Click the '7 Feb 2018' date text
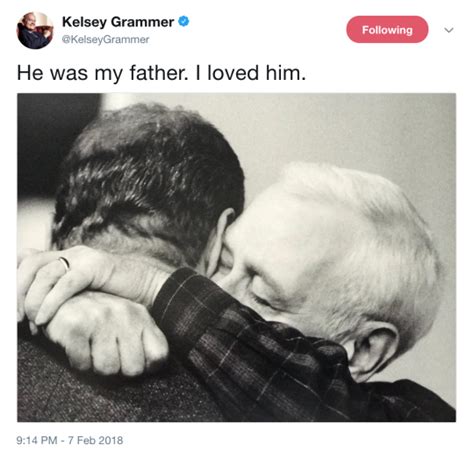 click(95, 440)
